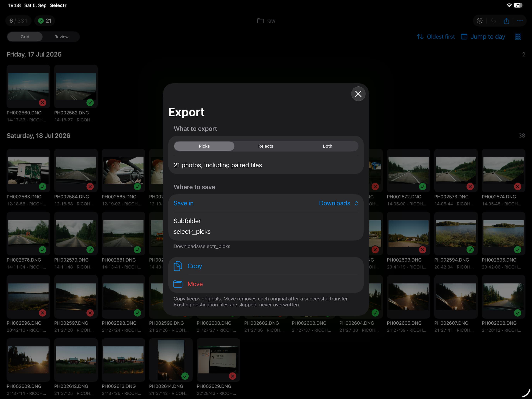Image resolution: width=532 pixels, height=399 pixels.
Task: Open thumbnail PH002560.DNG
Action: (28, 86)
